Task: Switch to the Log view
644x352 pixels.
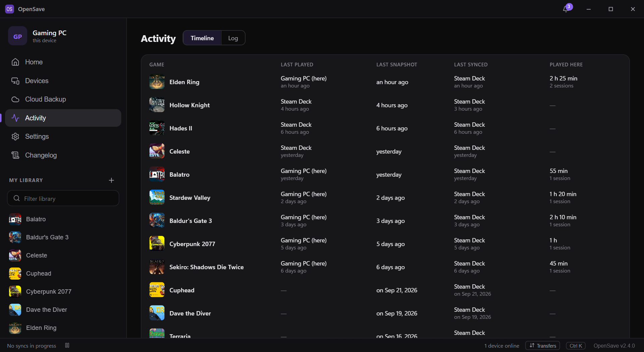Action: (x=233, y=38)
